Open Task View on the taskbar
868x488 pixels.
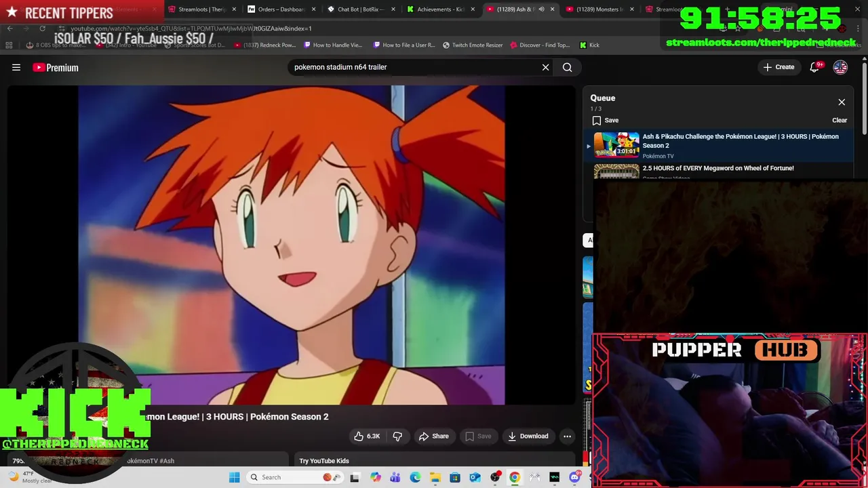pos(355,477)
